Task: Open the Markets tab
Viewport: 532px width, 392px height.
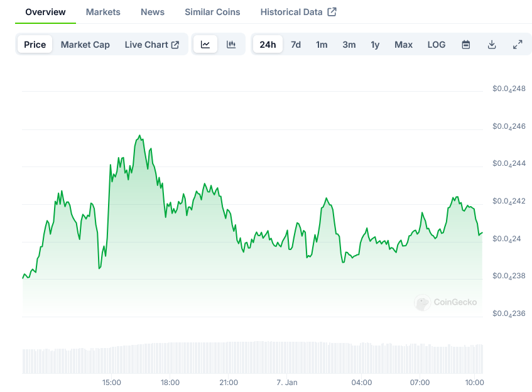Action: tap(103, 12)
